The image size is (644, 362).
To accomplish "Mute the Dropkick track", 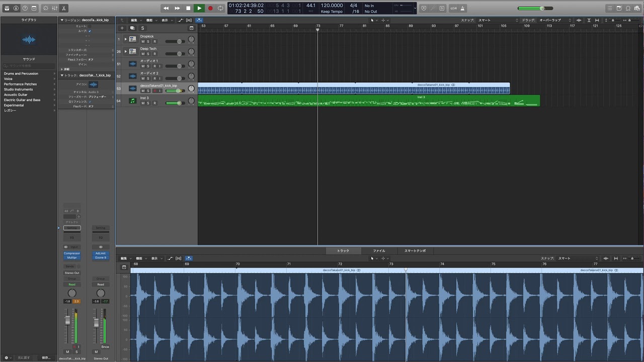I will click(143, 41).
